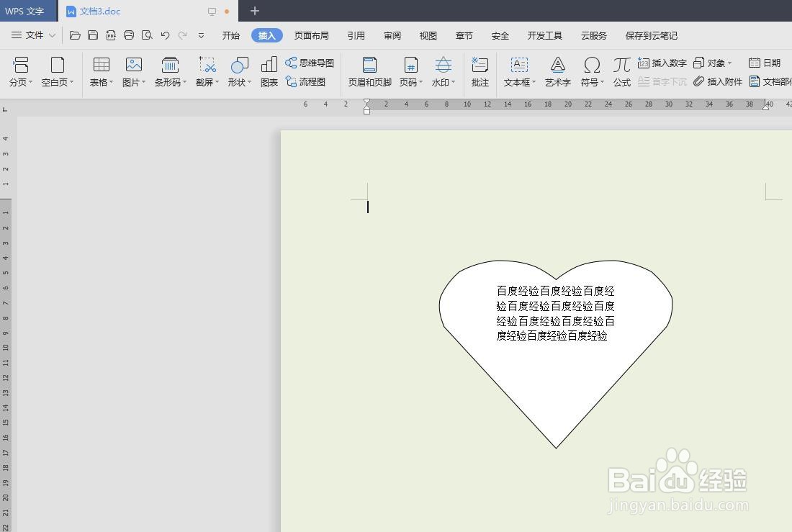Insert a comment with 批注
The width and height of the screenshot is (792, 532).
pos(480,71)
